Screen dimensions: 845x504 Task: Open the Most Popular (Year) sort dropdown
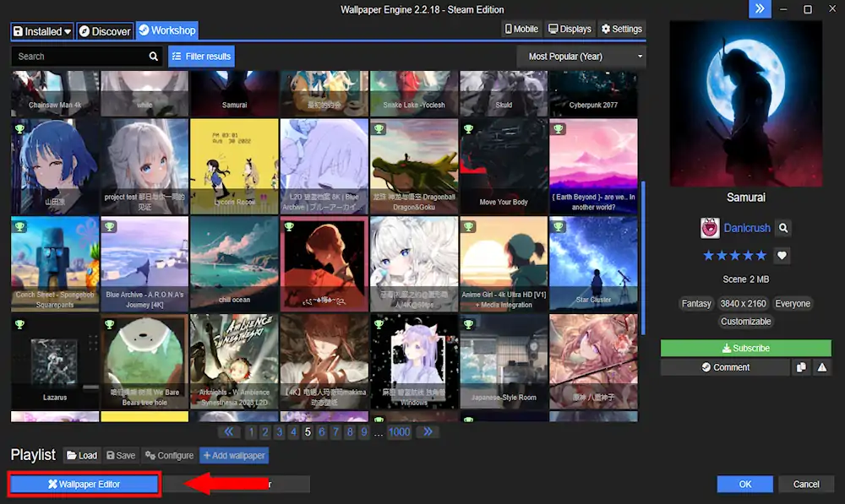581,56
